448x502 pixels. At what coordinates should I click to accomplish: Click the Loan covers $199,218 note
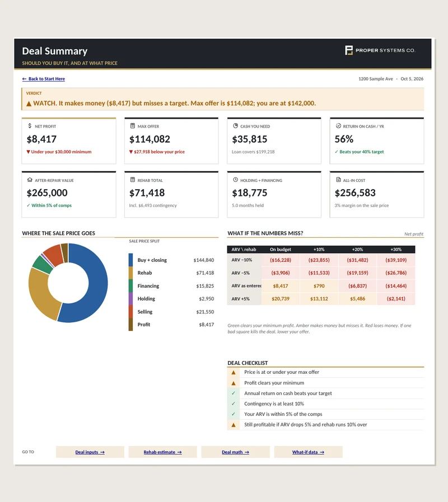coord(253,152)
